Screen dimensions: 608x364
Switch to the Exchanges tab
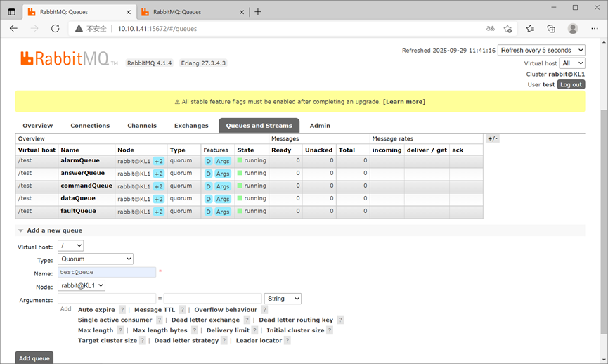(x=191, y=126)
